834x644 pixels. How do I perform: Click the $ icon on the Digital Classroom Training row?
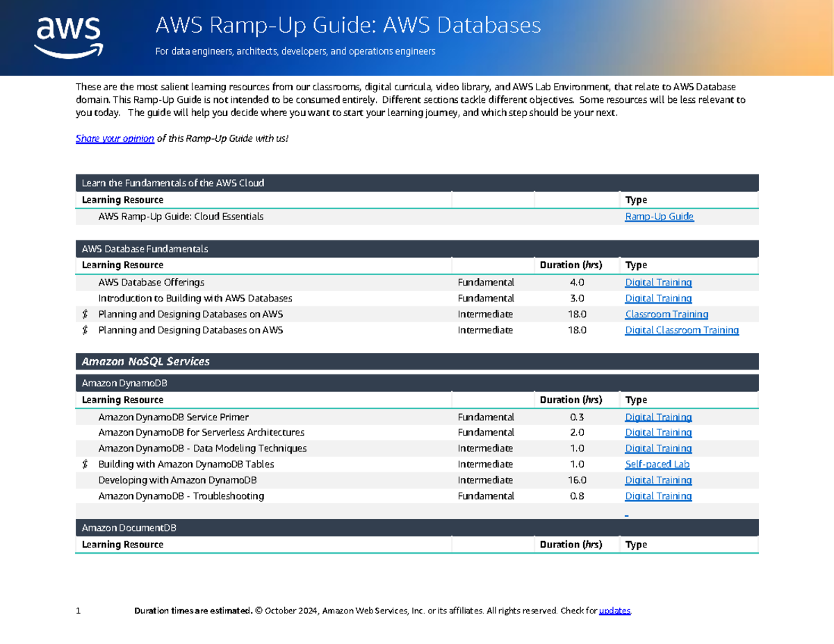coord(85,330)
